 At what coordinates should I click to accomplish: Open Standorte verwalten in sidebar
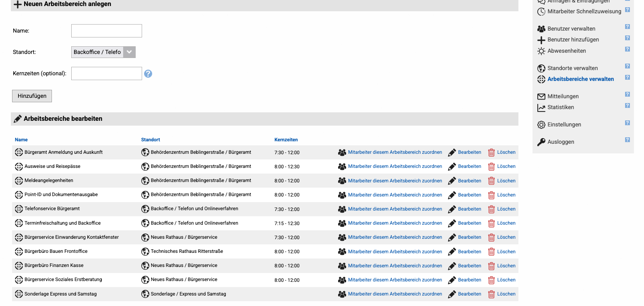(572, 68)
